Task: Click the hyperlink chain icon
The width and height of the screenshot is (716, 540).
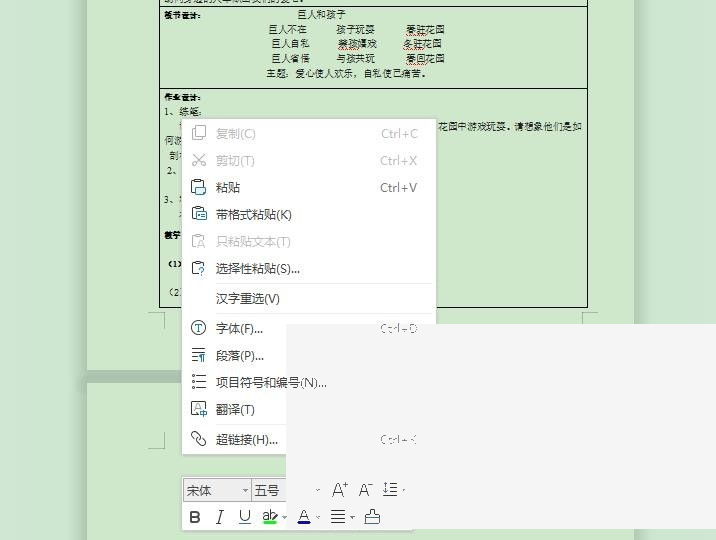Action: 199,439
